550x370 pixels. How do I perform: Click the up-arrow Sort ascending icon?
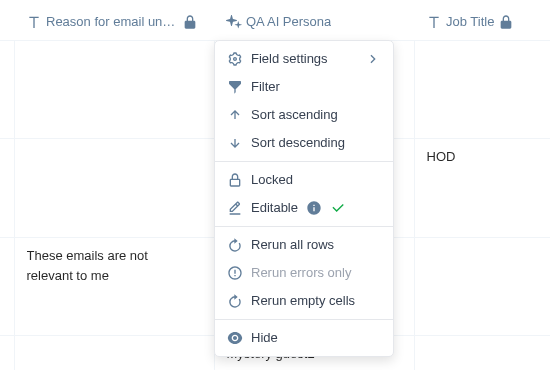click(x=235, y=115)
